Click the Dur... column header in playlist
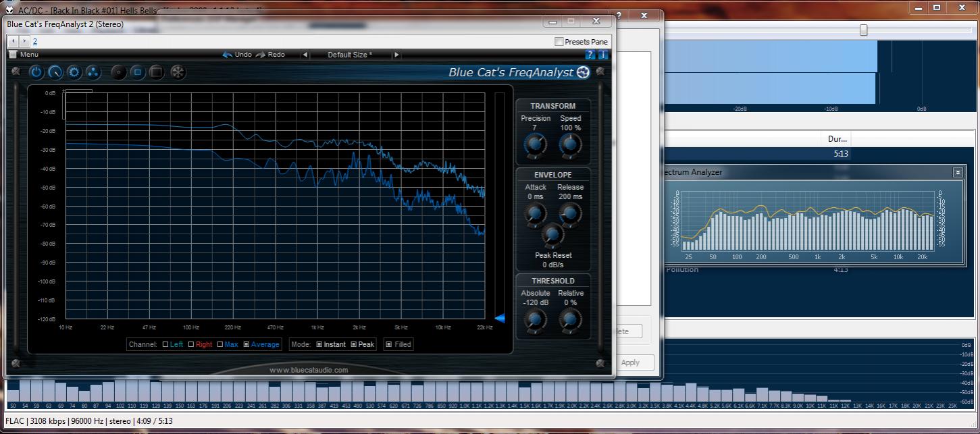Screen dimensions: 980x434 coord(837,138)
